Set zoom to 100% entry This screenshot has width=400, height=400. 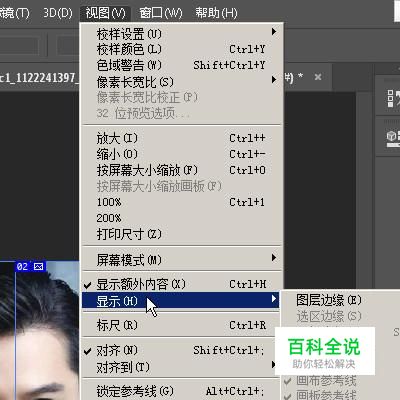tap(182, 202)
